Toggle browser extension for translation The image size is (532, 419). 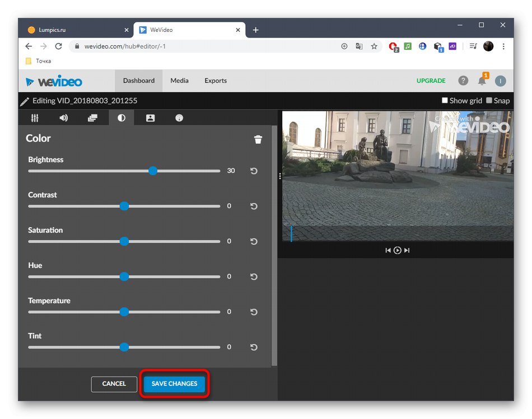[x=359, y=46]
